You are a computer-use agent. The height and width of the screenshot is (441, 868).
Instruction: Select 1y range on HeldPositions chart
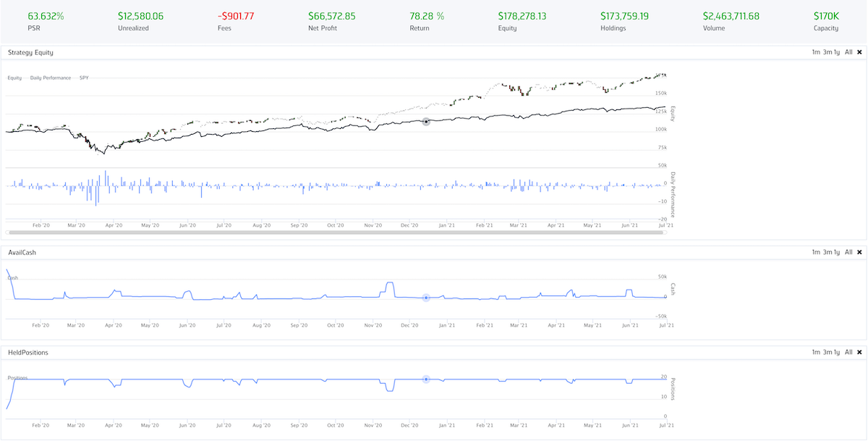click(837, 352)
